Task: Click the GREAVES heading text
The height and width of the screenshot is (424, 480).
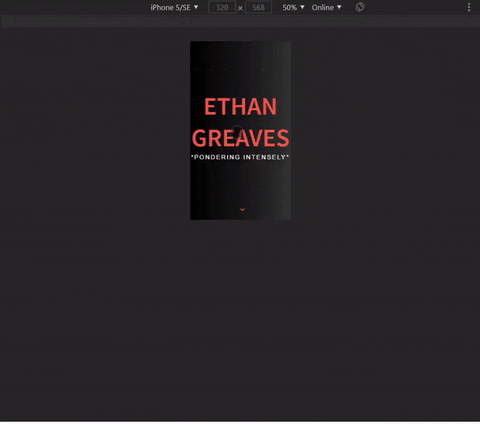Action: [x=240, y=138]
